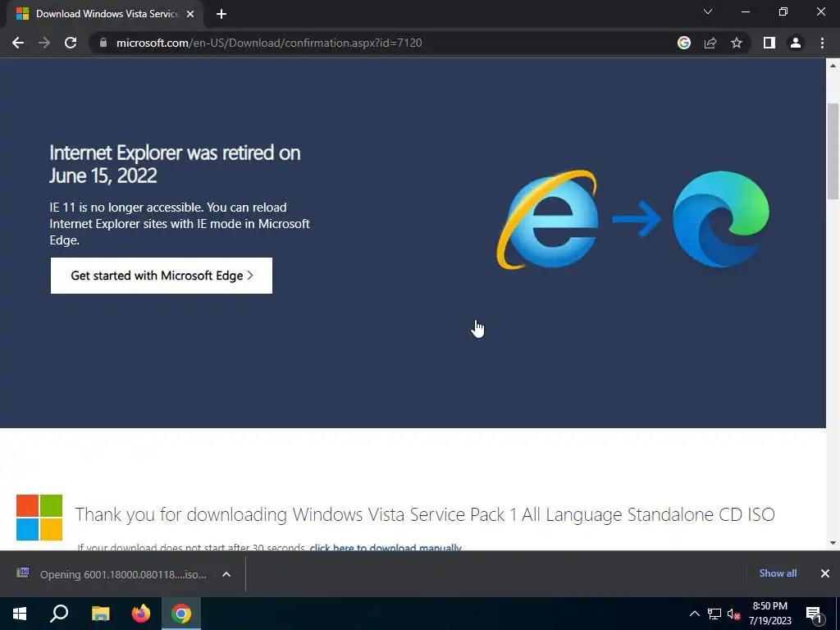Screen dimensions: 840x630
Task: Click the Internet Explorer was retired heading
Action: tap(175, 164)
